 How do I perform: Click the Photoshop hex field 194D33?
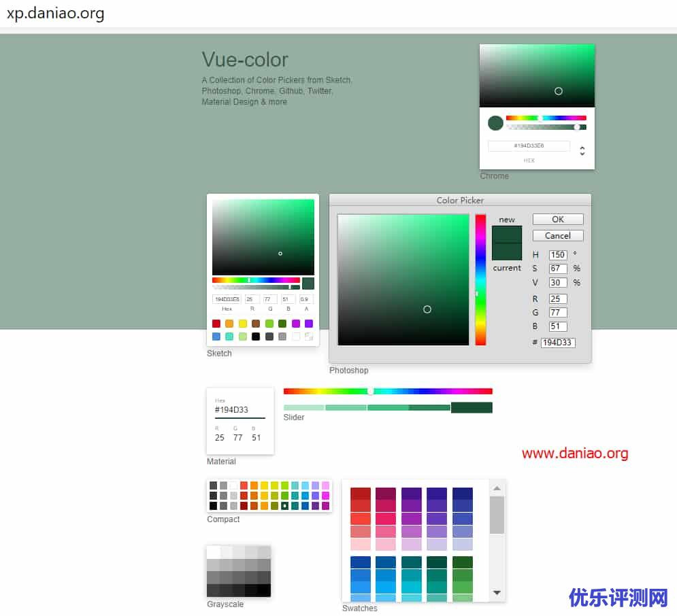point(558,343)
